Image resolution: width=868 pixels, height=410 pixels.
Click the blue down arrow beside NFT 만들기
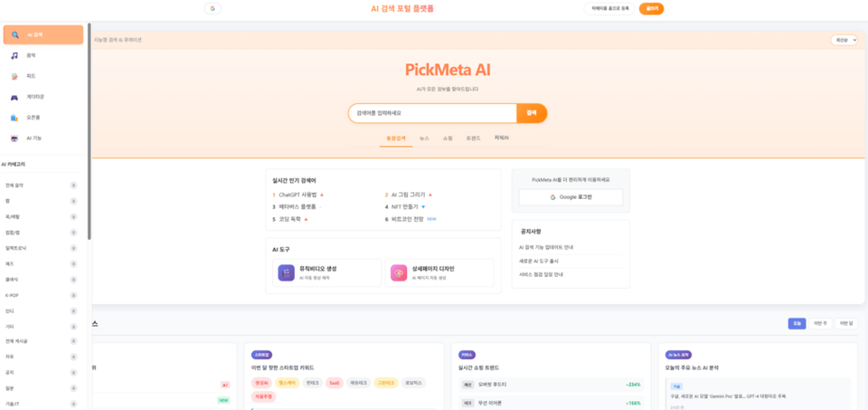click(423, 207)
